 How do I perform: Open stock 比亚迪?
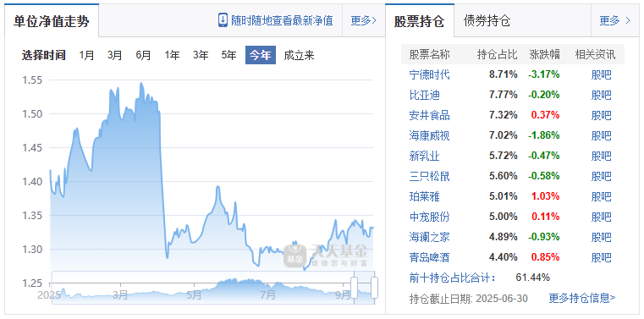[424, 96]
